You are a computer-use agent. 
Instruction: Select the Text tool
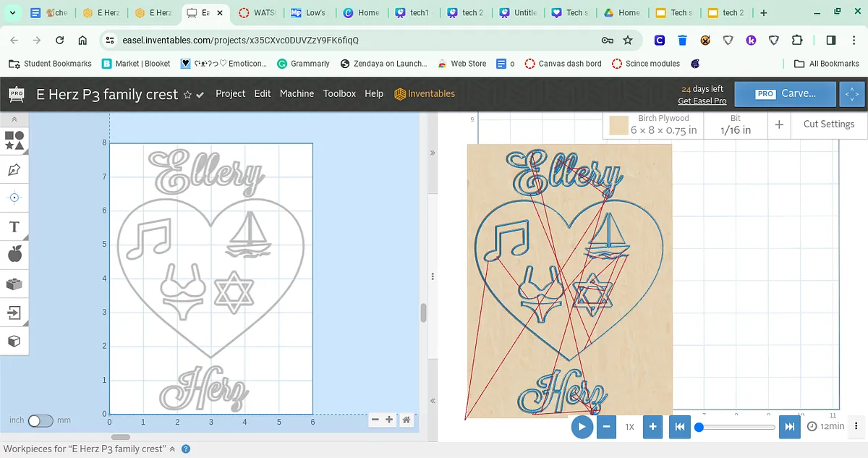14,227
